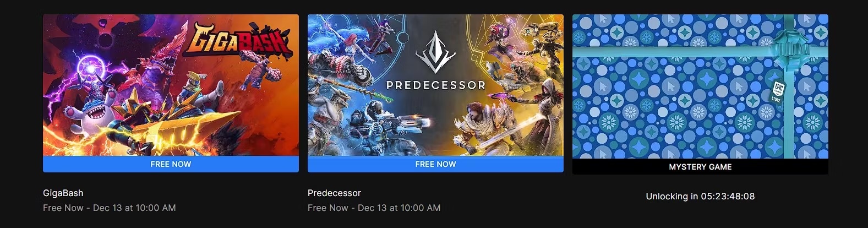Open the blue wrapped mystery gift card
The height and width of the screenshot is (228, 868).
[700, 86]
